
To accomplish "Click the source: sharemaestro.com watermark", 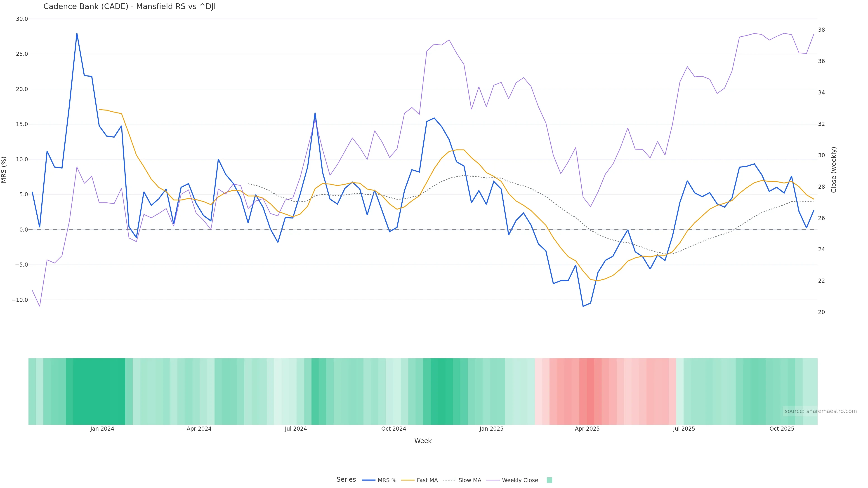I will (x=820, y=411).
